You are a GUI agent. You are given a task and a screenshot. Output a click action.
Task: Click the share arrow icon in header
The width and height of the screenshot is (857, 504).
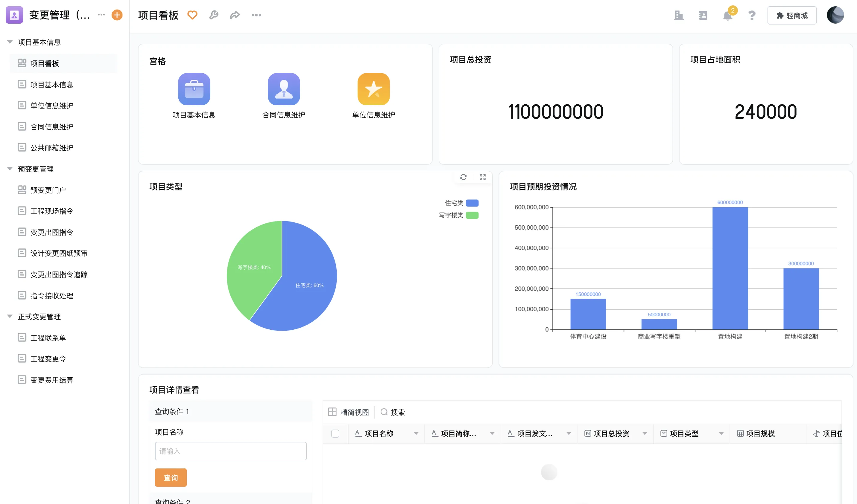coord(235,15)
